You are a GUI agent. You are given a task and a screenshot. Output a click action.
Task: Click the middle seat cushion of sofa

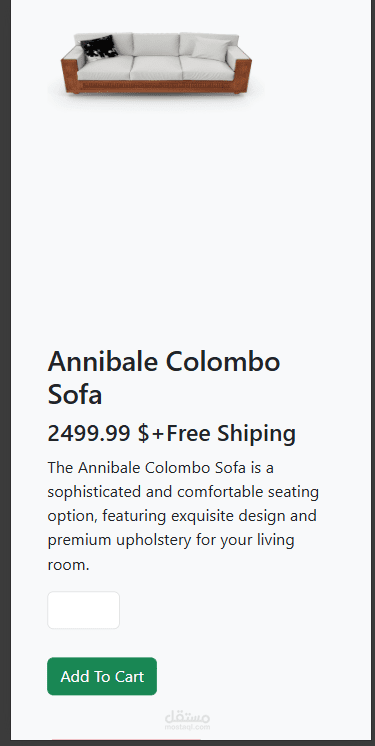(x=156, y=68)
